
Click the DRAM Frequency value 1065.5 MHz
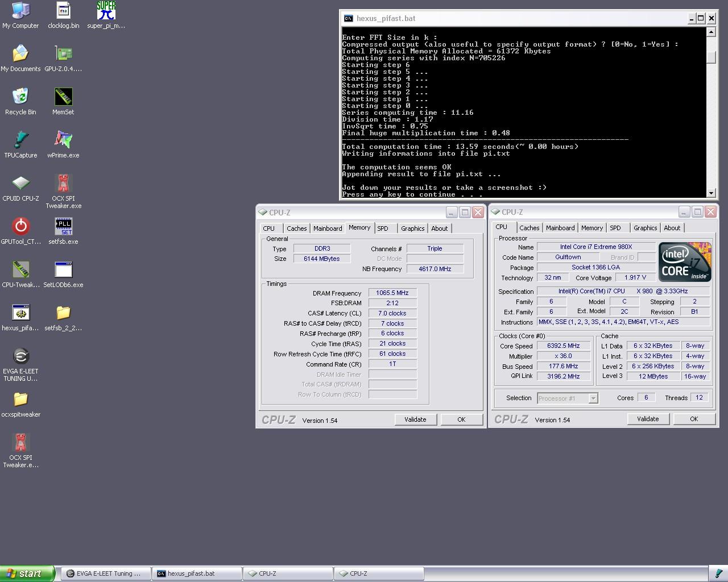[x=392, y=293]
